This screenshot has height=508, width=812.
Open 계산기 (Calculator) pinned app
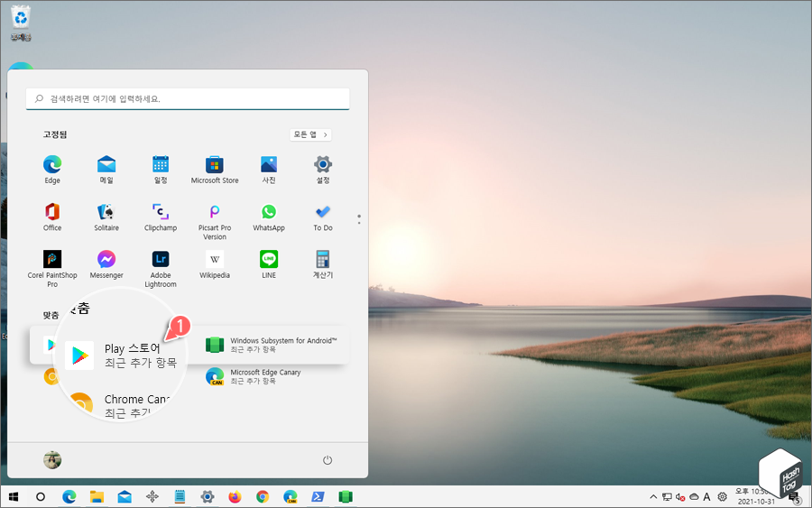point(323,264)
